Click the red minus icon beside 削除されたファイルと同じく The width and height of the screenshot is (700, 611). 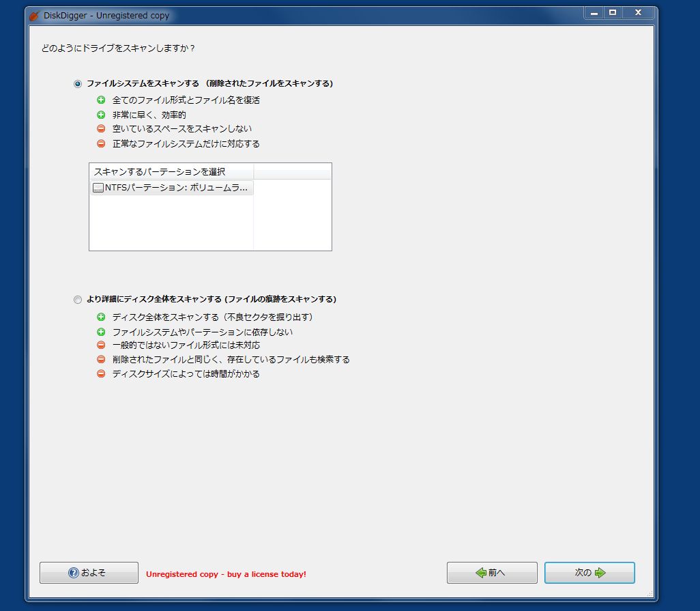coord(101,360)
